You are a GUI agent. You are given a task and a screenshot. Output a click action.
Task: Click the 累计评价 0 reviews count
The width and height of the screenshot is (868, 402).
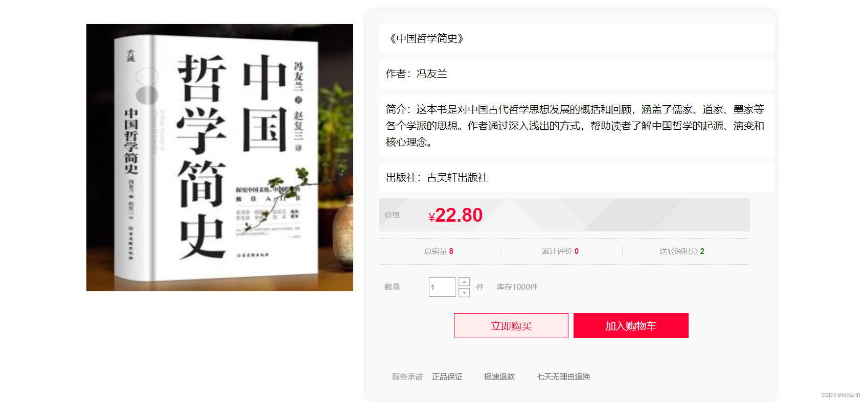tap(560, 251)
